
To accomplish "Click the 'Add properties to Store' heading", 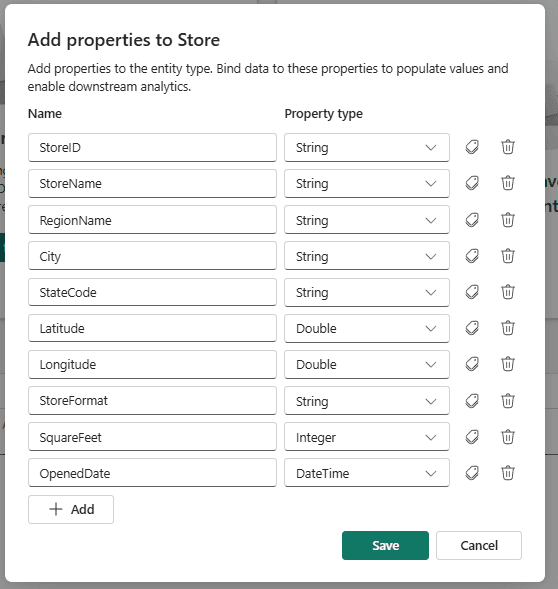I will (x=124, y=40).
